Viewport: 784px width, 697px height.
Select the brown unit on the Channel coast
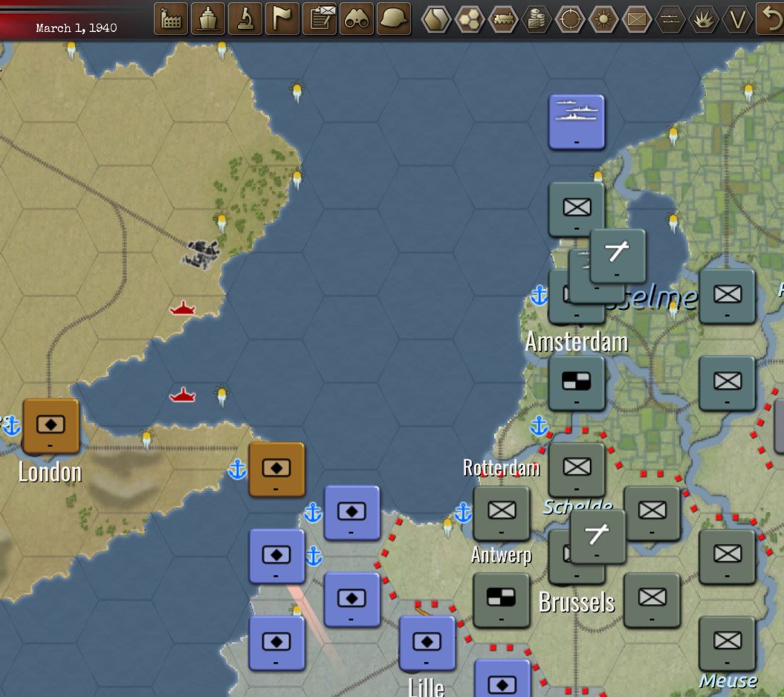(x=276, y=470)
